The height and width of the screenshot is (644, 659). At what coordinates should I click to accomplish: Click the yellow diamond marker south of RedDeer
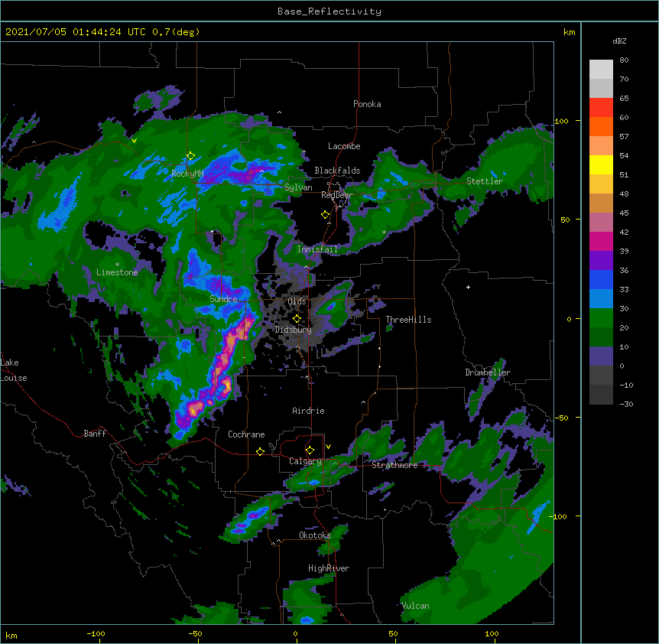pos(325,215)
